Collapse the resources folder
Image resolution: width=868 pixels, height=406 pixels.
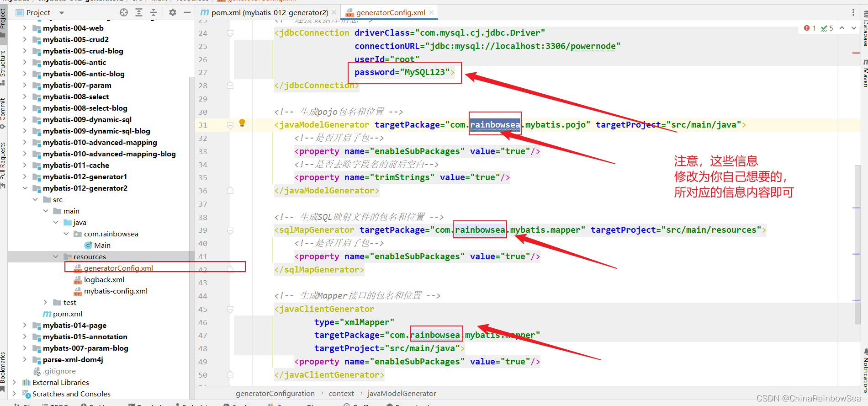tap(56, 256)
